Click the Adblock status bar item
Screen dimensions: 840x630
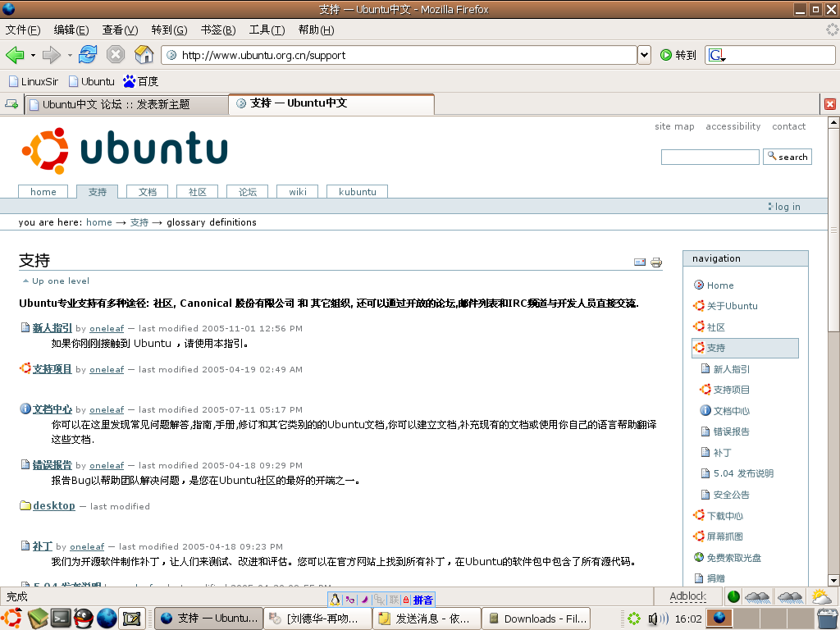(688, 596)
